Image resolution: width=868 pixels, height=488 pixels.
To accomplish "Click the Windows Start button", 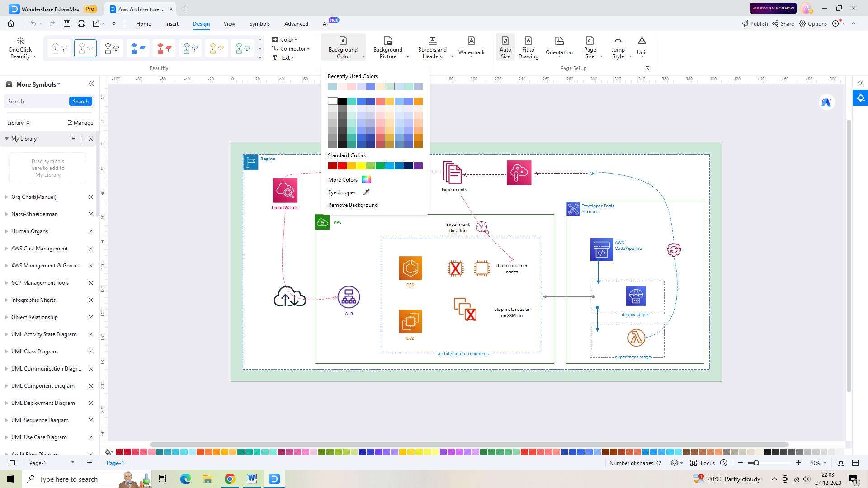I will click(x=11, y=479).
